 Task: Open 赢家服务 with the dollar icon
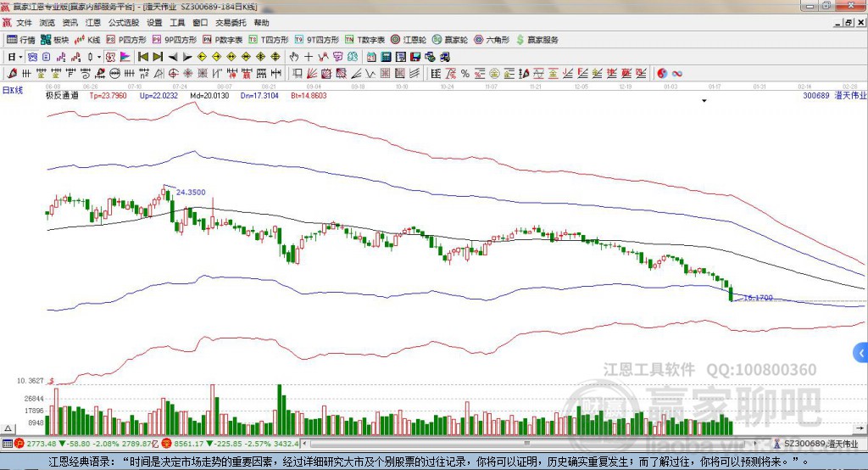537,39
